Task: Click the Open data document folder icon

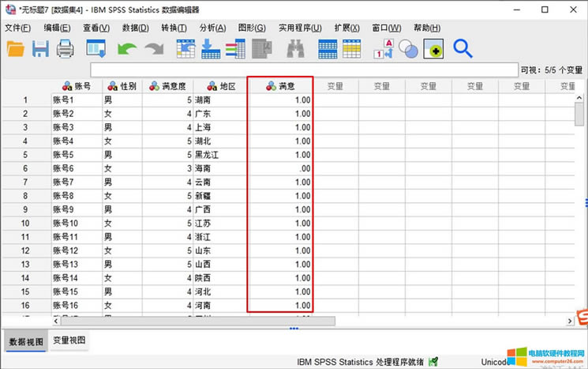Action: (x=16, y=49)
